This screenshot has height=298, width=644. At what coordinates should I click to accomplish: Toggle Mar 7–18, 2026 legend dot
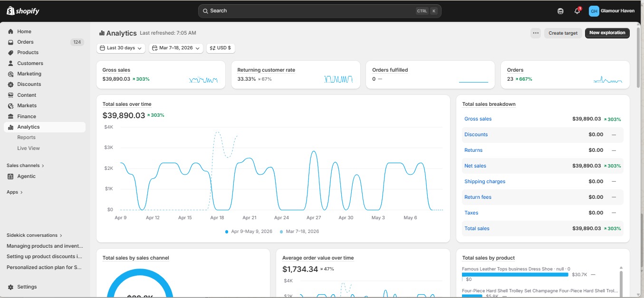[x=281, y=232]
